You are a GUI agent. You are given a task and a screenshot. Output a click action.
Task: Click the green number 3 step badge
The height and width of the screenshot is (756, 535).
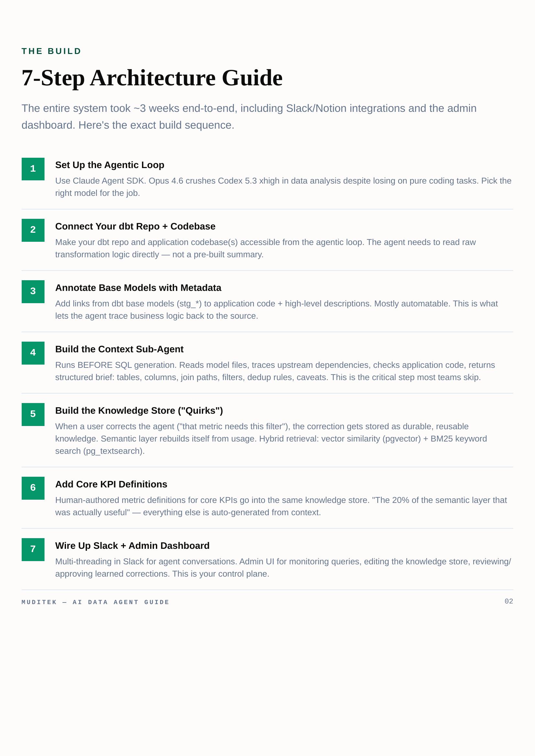[x=33, y=292]
